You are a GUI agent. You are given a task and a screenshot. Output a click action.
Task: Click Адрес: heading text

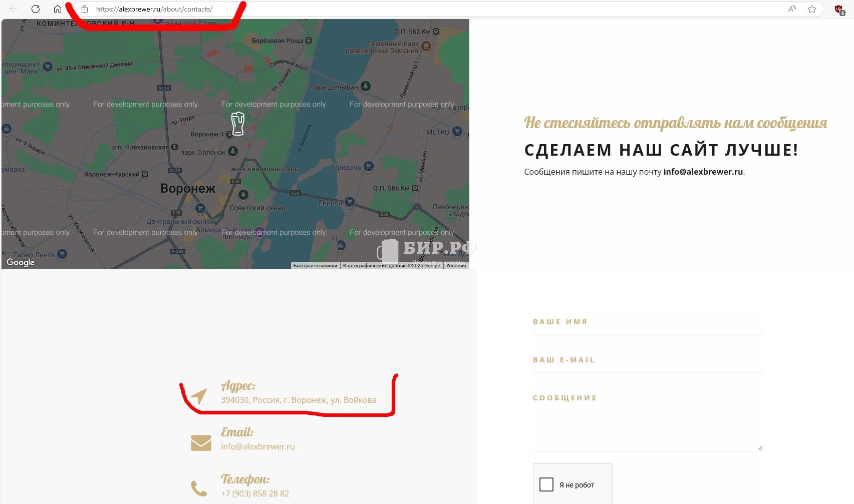pos(238,386)
